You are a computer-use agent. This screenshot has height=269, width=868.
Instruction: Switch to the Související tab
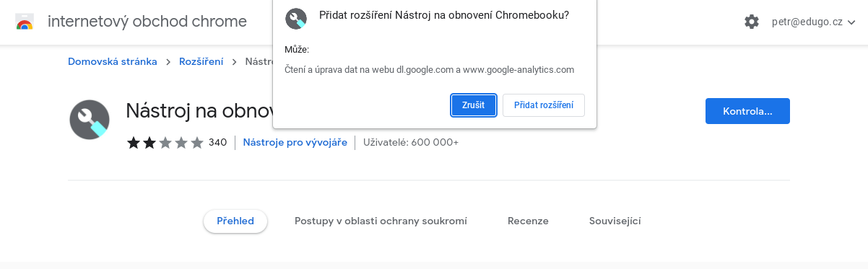tap(615, 221)
